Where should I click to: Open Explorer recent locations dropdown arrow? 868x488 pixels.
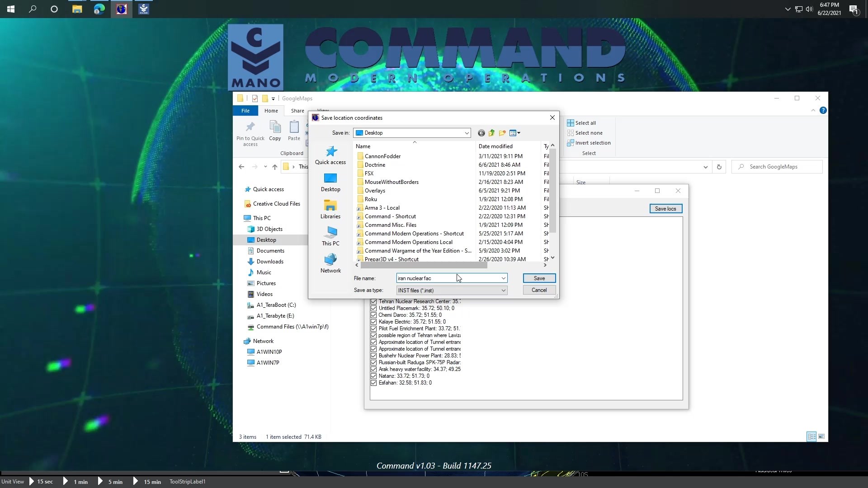[x=265, y=167]
